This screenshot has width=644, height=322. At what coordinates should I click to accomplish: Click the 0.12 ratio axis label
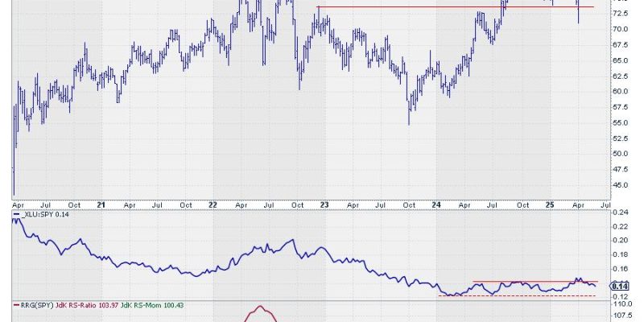(x=620, y=296)
